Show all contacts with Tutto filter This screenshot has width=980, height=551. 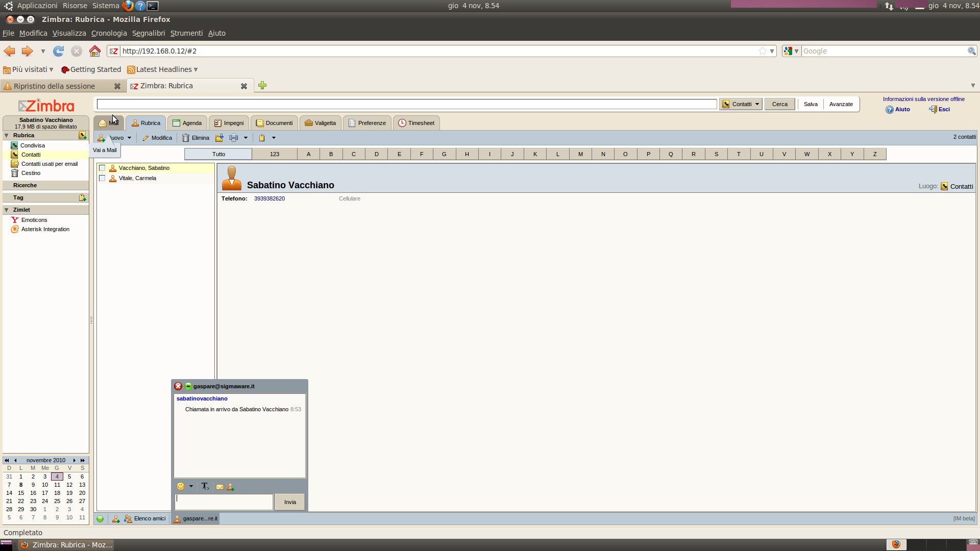tap(218, 154)
